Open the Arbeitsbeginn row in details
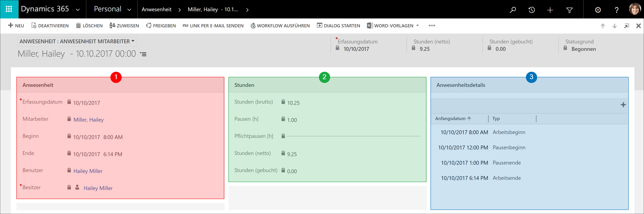This screenshot has height=214, width=644. click(x=509, y=132)
